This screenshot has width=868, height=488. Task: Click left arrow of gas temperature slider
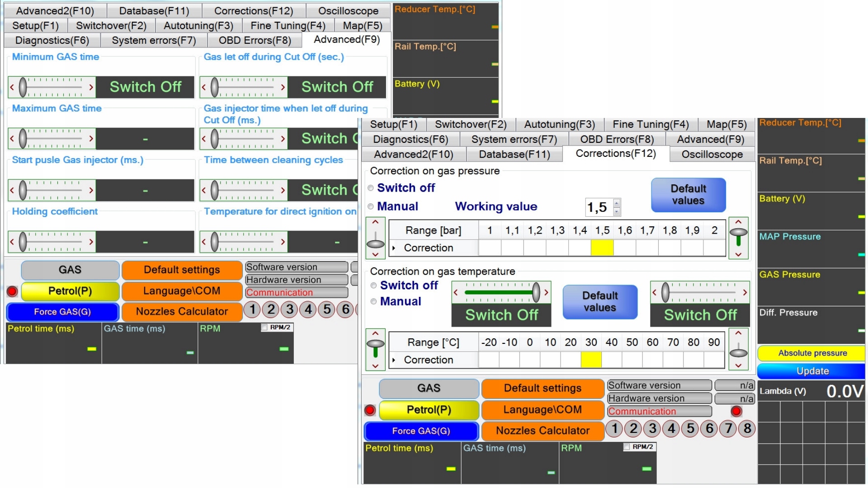click(x=456, y=292)
